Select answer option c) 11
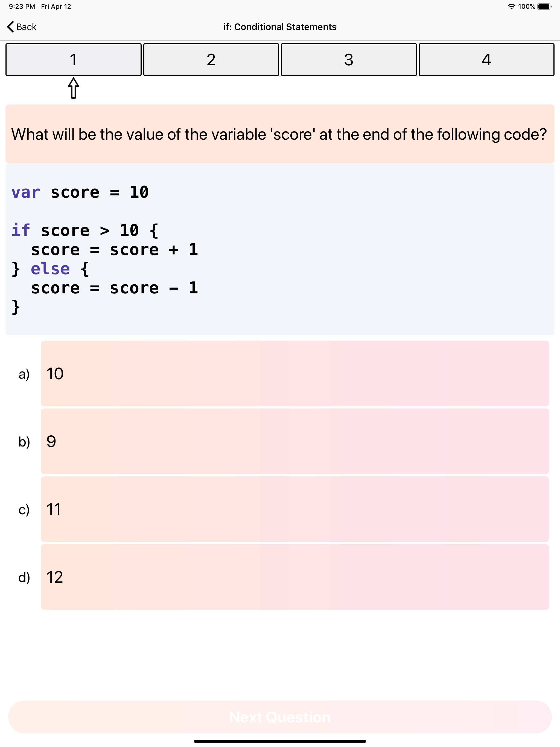This screenshot has height=747, width=560. tap(294, 509)
